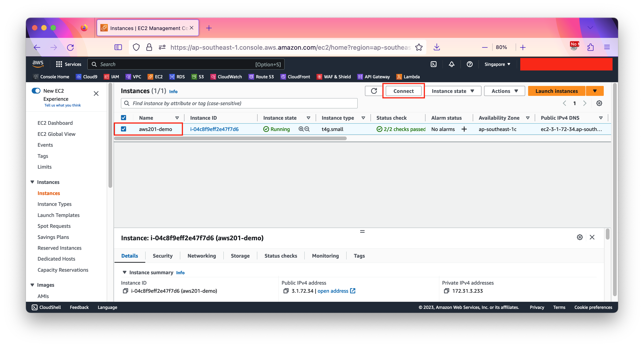
Task: Collapse the Instances sidebar section
Action: (32, 182)
